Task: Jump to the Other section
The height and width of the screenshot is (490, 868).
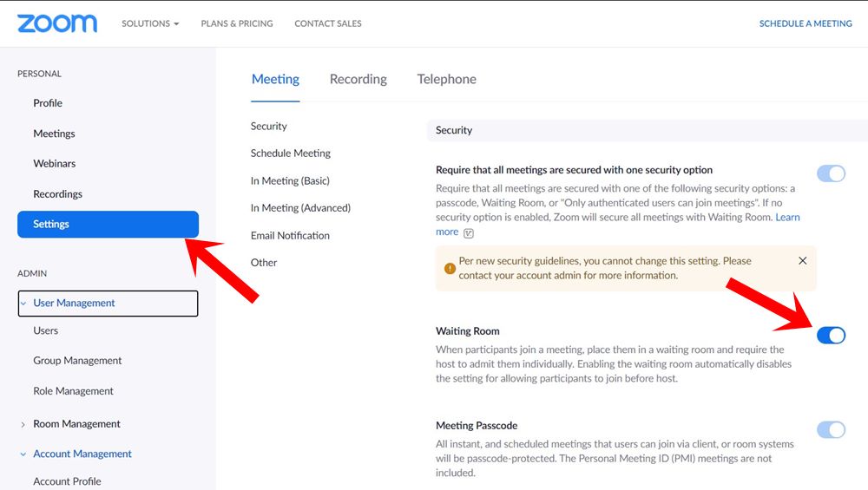Action: (x=264, y=263)
